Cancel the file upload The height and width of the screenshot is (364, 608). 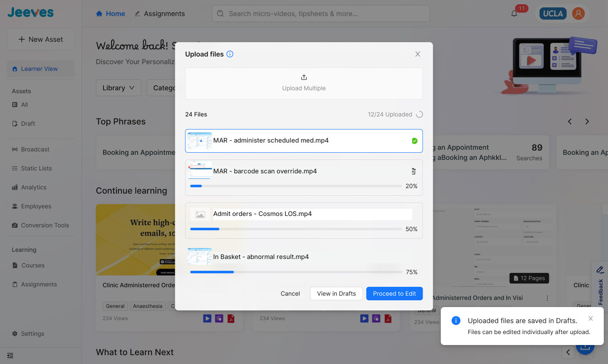pyautogui.click(x=290, y=294)
